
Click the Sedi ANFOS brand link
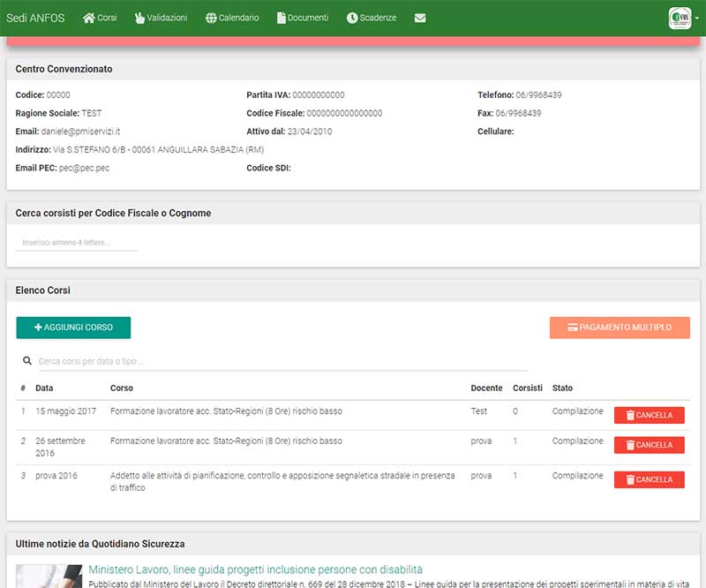pos(35,18)
